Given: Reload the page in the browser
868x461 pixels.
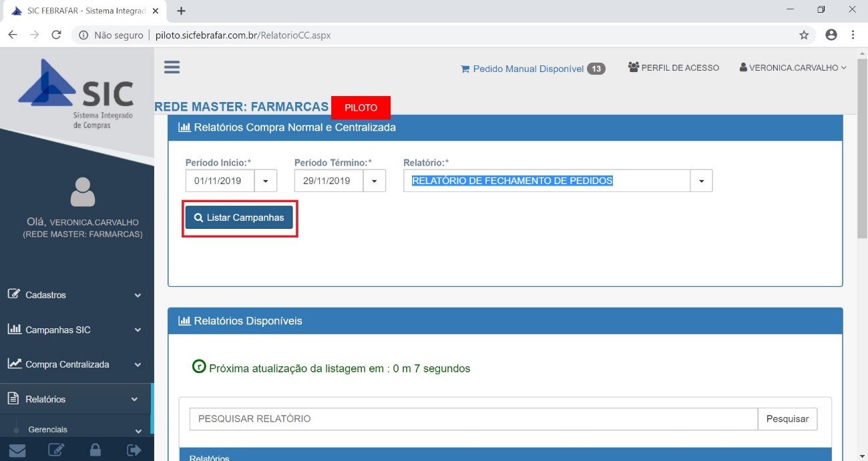Looking at the screenshot, I should click(56, 35).
